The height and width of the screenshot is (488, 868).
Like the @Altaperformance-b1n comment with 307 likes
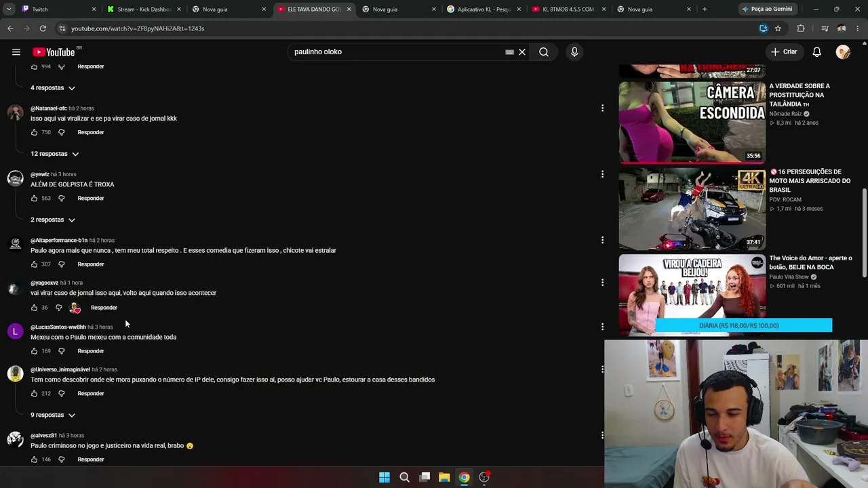tap(34, 264)
